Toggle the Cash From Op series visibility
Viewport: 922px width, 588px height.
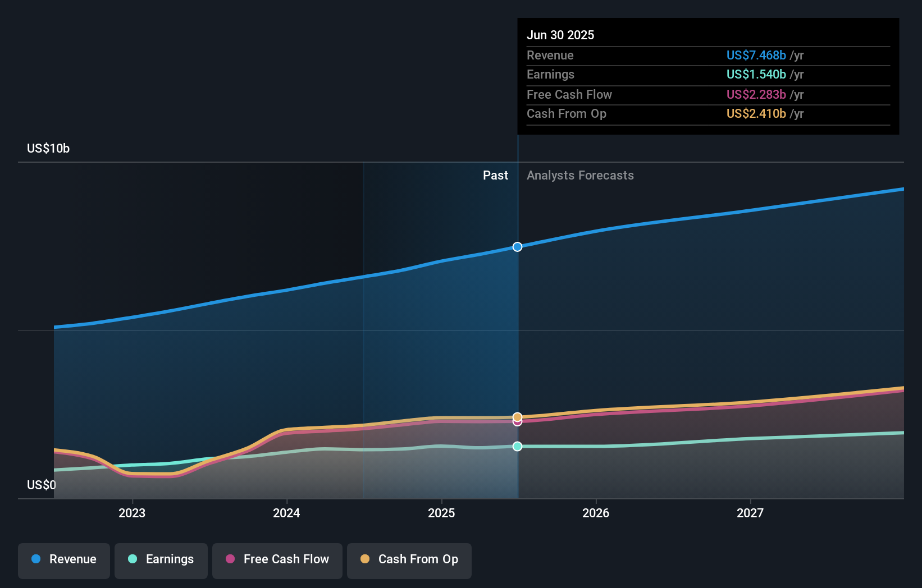click(x=409, y=559)
